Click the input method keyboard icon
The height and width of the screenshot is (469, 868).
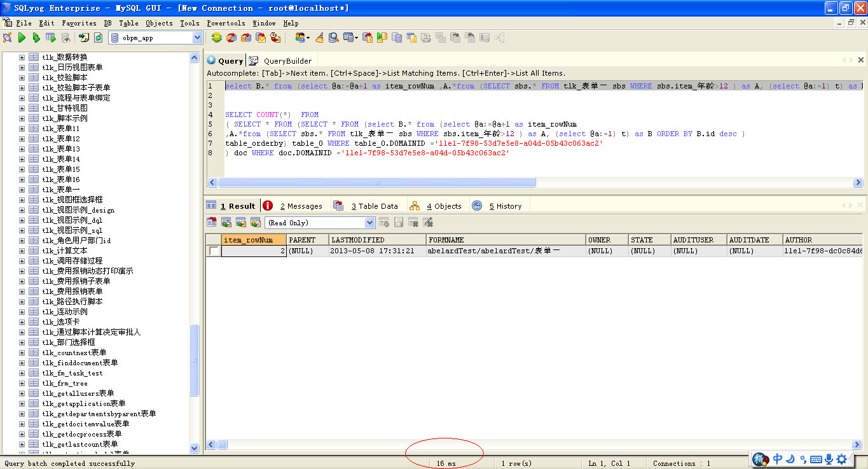pos(816,459)
